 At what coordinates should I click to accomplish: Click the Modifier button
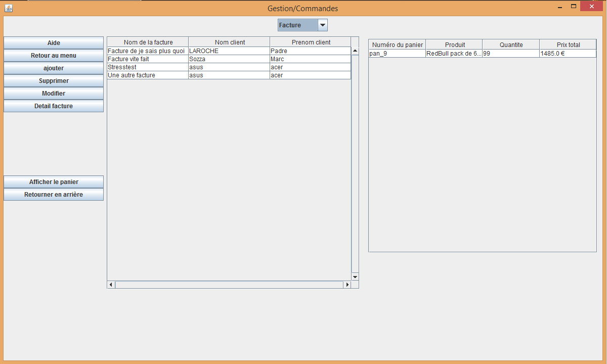tap(54, 94)
